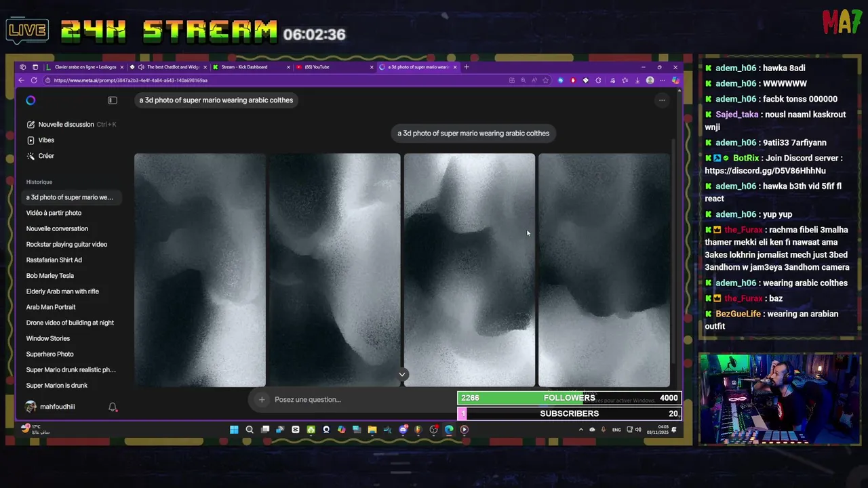Click the ENG language indicator
The image size is (868, 488).
click(616, 430)
